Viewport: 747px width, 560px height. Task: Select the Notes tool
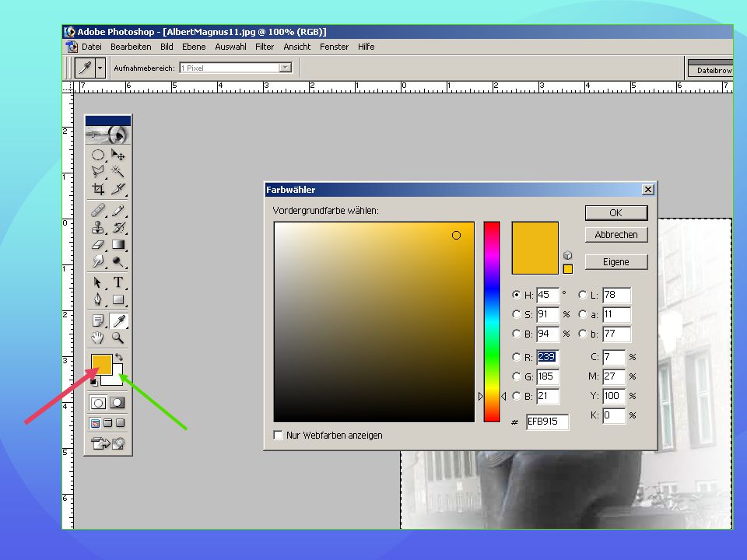click(x=98, y=321)
